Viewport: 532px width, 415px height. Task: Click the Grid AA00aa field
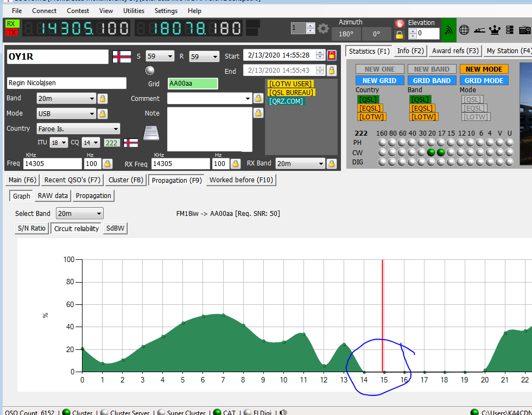click(x=193, y=84)
